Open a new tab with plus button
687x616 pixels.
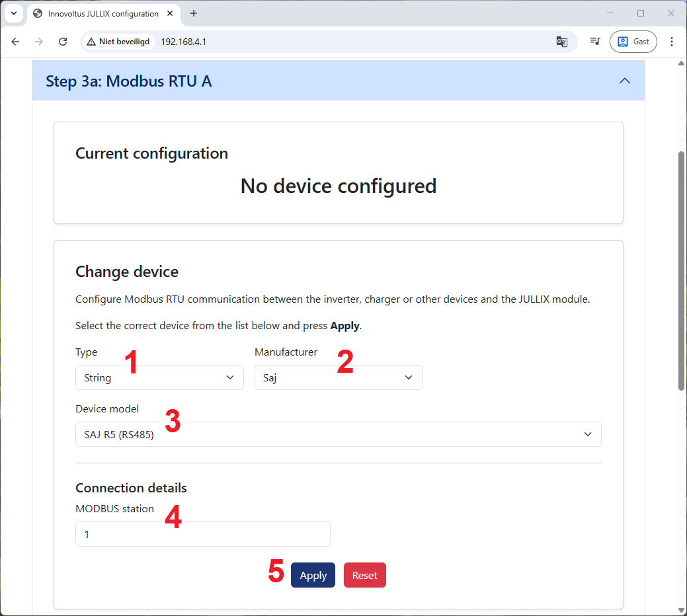click(x=194, y=13)
